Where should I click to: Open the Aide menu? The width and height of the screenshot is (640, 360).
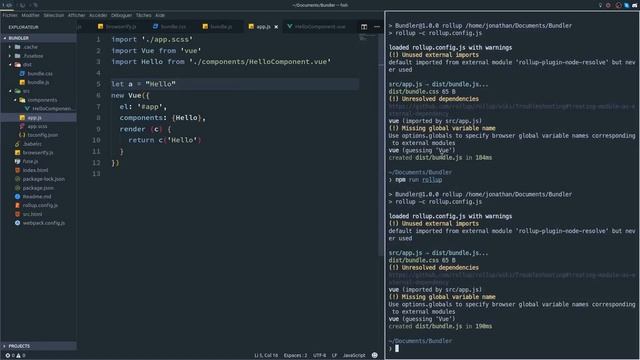click(x=160, y=15)
